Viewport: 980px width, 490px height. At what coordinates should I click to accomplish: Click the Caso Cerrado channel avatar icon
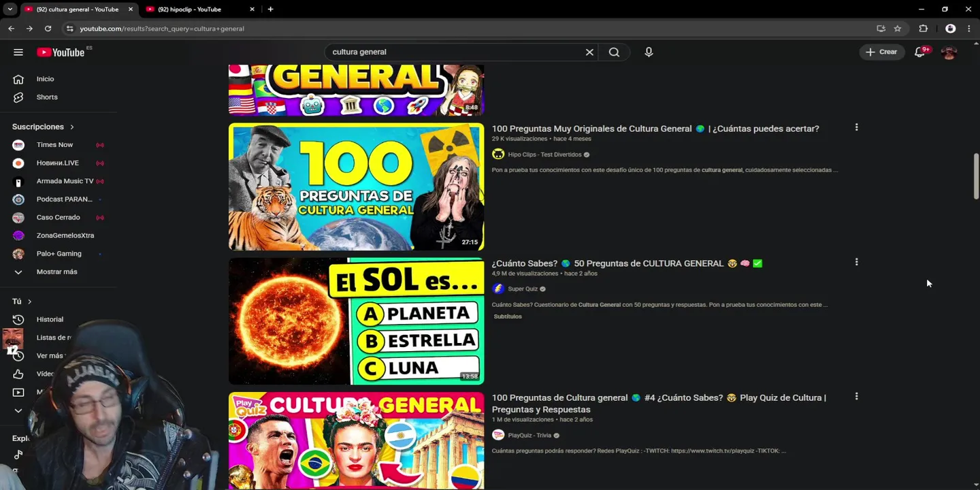click(18, 217)
